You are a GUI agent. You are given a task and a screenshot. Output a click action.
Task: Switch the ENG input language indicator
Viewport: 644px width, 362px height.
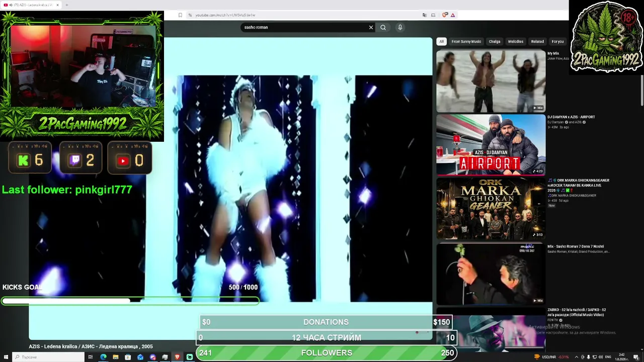click(607, 357)
